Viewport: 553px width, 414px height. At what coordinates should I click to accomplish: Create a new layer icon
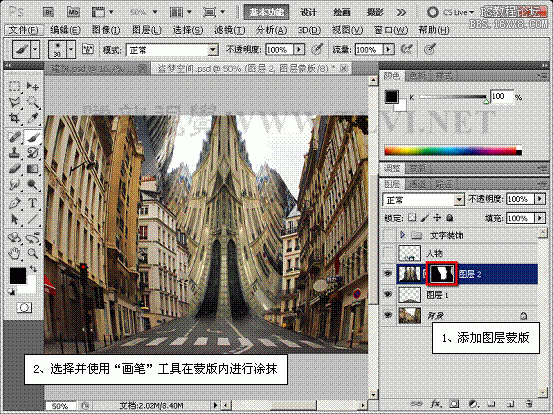[x=510, y=404]
